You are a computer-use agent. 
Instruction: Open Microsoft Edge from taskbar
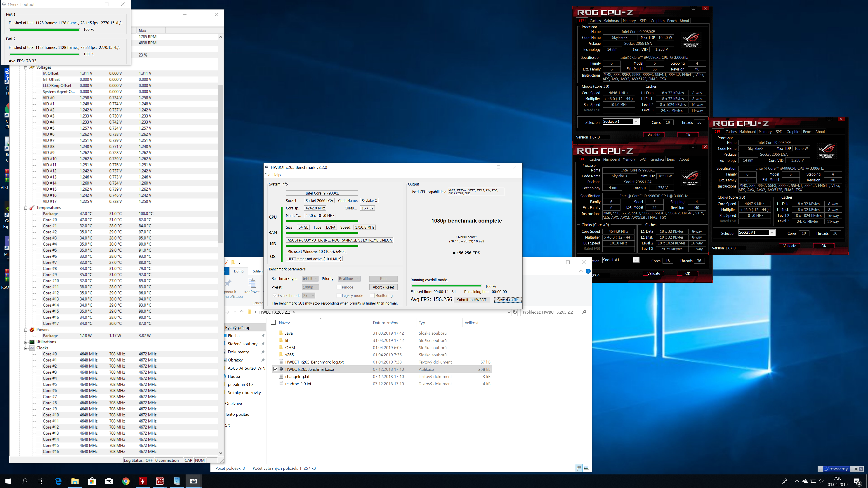point(58,481)
